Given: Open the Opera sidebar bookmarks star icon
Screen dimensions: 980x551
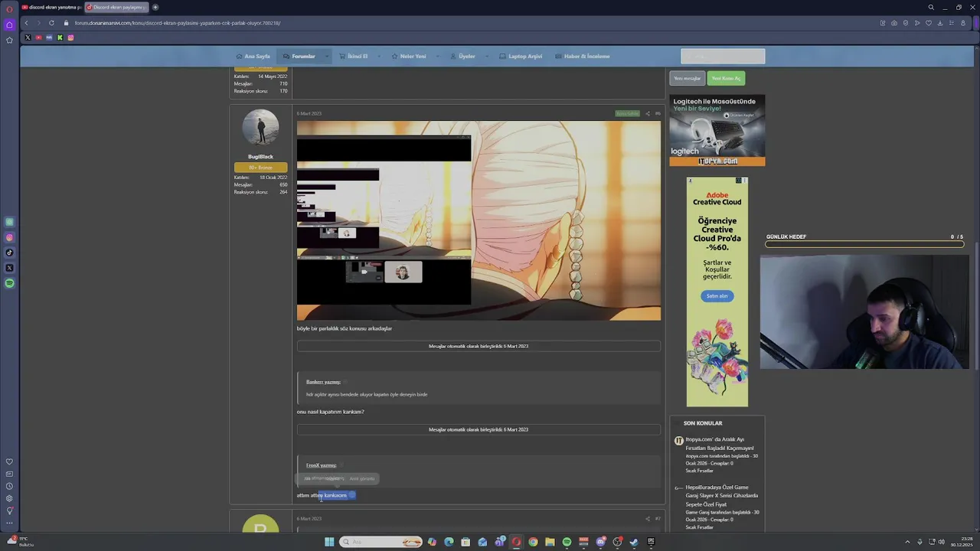Looking at the screenshot, I should tap(9, 40).
